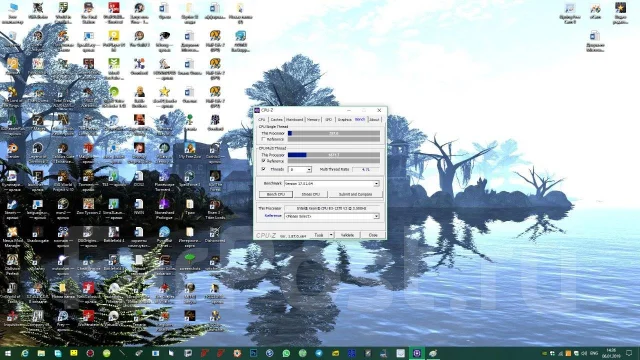The image size is (640, 360).
Task: Click the Validate button
Action: [347, 235]
